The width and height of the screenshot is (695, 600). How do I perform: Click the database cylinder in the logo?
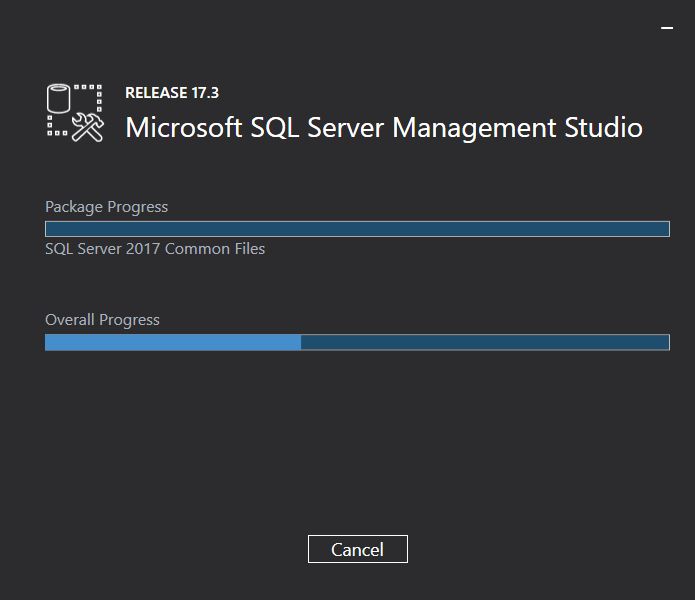[x=60, y=101]
